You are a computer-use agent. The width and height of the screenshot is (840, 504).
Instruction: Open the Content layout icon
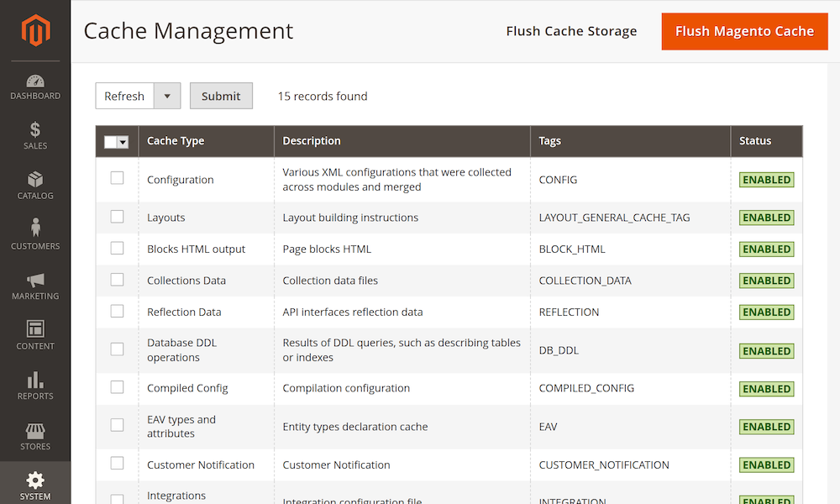35,328
